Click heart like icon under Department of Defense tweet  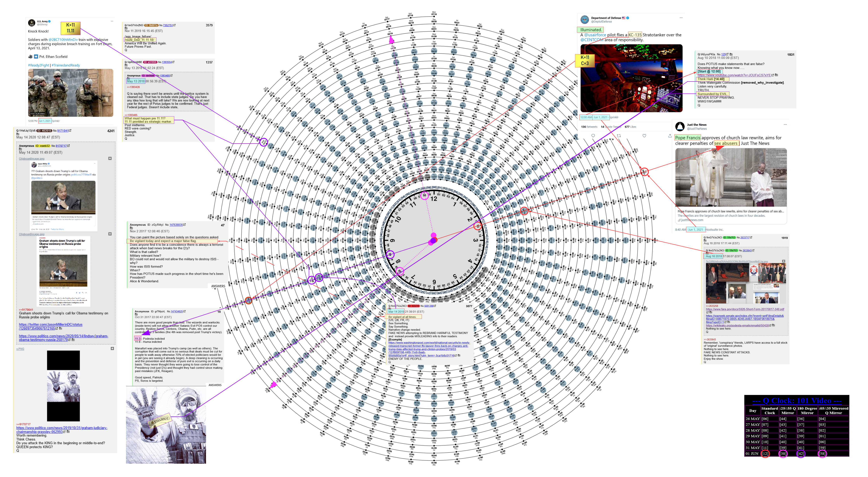[644, 136]
